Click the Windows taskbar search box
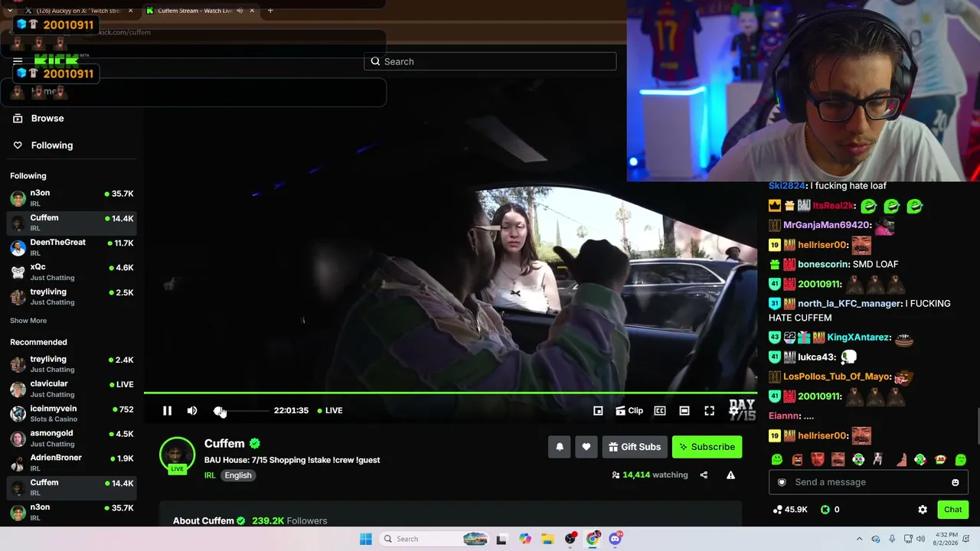This screenshot has width=980, height=551. pyautogui.click(x=434, y=539)
